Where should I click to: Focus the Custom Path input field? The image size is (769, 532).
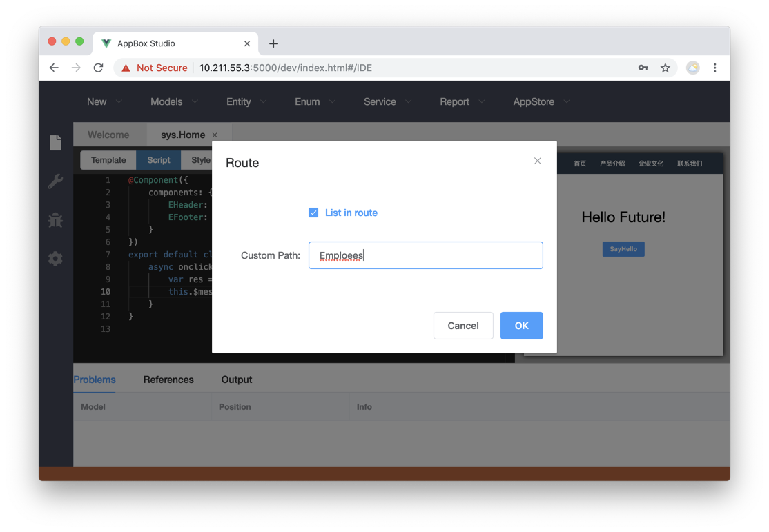click(426, 255)
